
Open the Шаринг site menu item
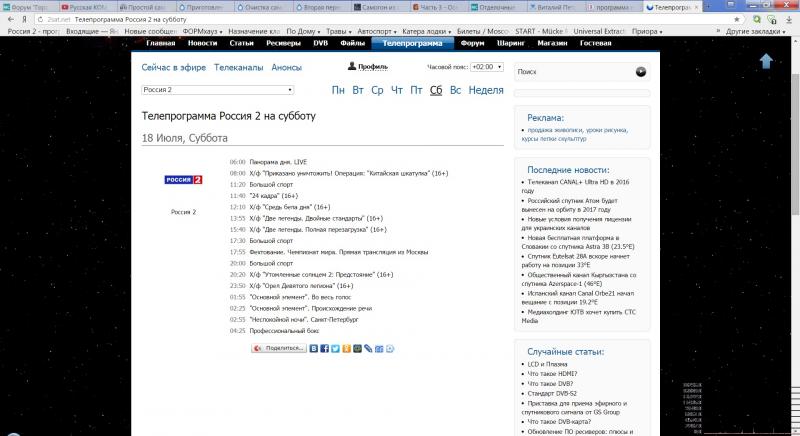click(511, 43)
